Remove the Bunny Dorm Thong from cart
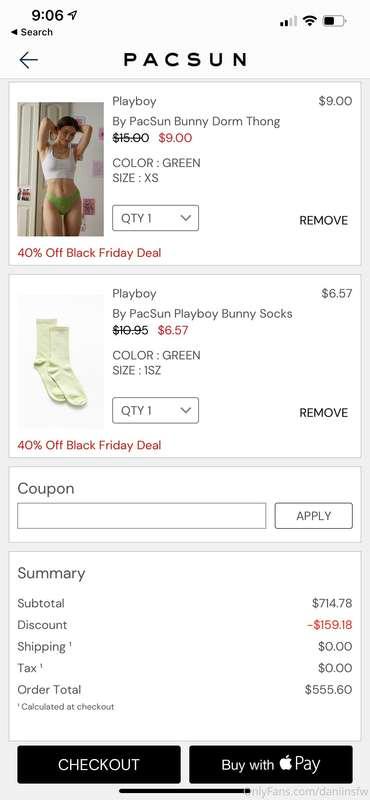Viewport: 370px width, 800px height. [324, 220]
